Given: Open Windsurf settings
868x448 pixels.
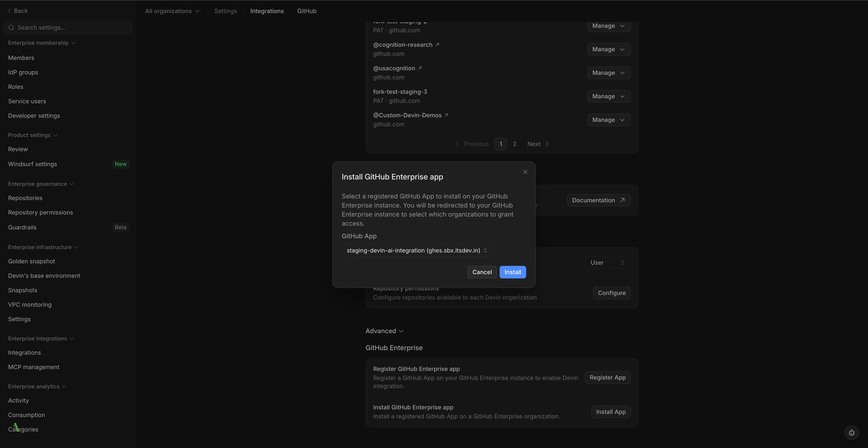Looking at the screenshot, I should point(32,164).
